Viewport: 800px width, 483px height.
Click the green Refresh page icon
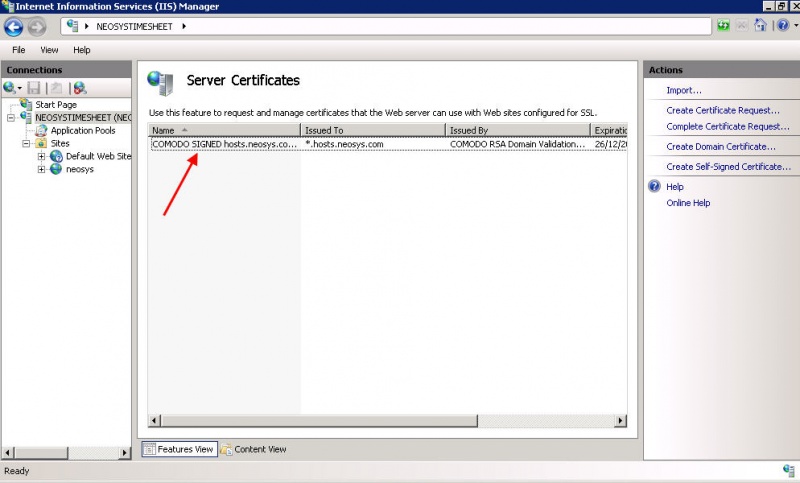point(723,26)
